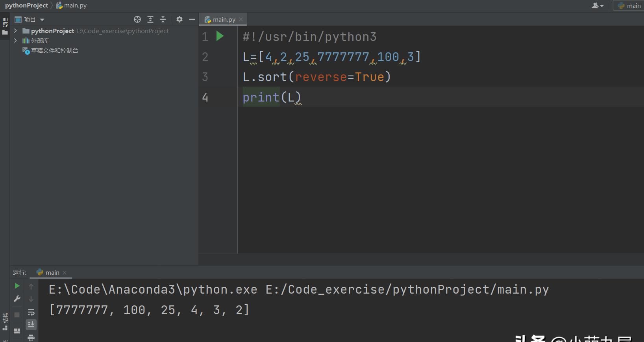
Task: Open run configuration wrench icon
Action: (x=17, y=299)
